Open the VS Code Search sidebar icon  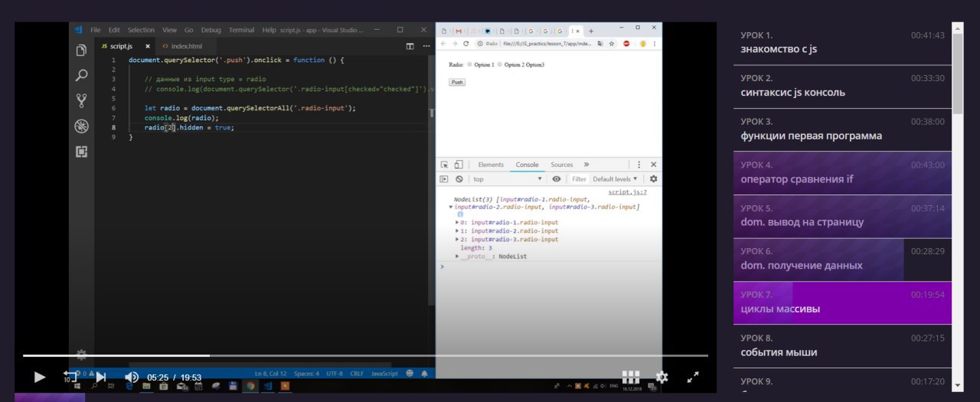pyautogui.click(x=81, y=75)
